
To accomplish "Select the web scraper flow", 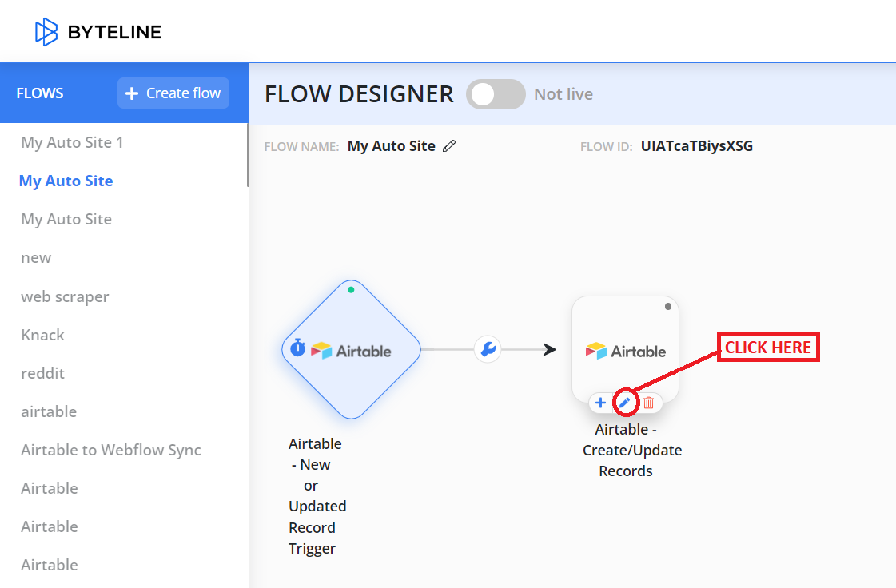I will (65, 296).
